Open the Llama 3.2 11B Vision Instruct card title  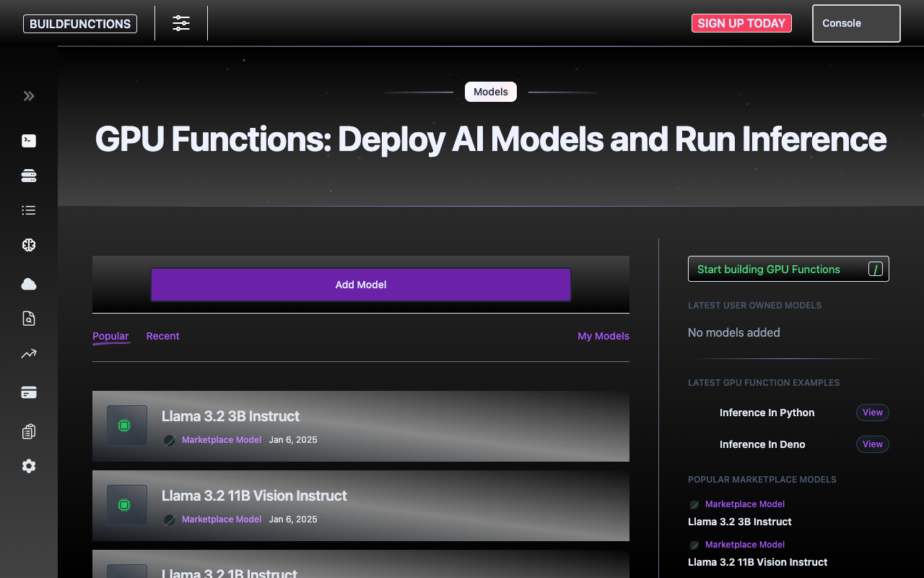(x=254, y=496)
